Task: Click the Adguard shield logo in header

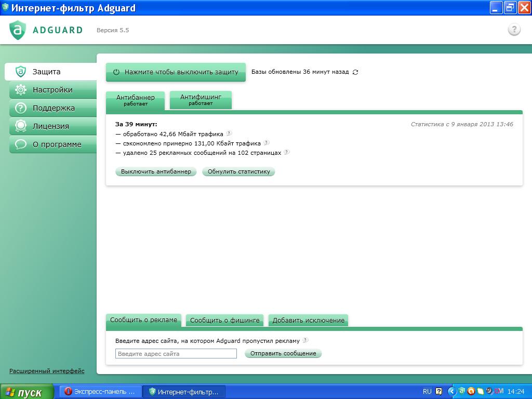Action: (17, 30)
